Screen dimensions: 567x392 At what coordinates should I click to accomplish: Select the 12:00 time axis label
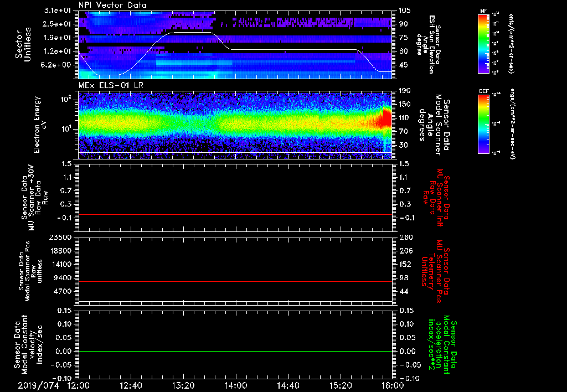click(79, 385)
